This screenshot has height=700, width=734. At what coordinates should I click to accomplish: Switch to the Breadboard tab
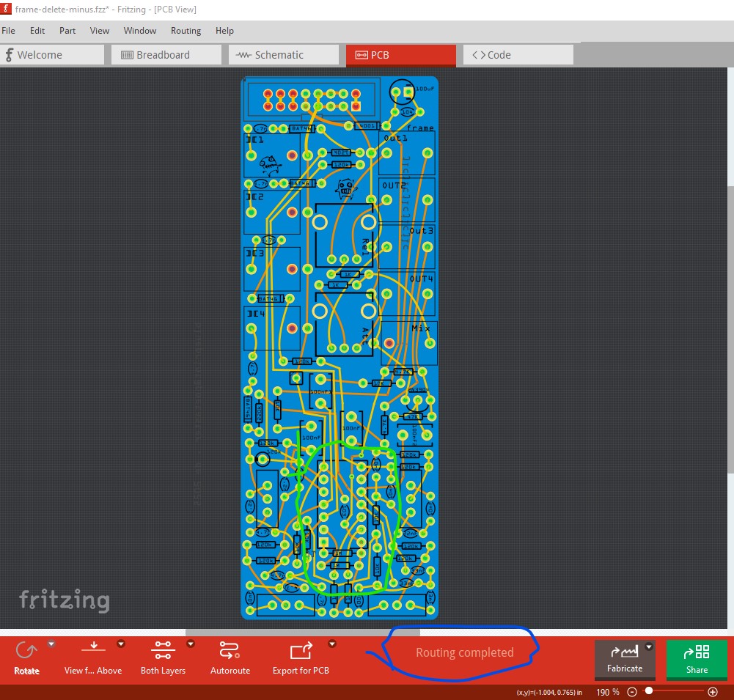tap(166, 55)
